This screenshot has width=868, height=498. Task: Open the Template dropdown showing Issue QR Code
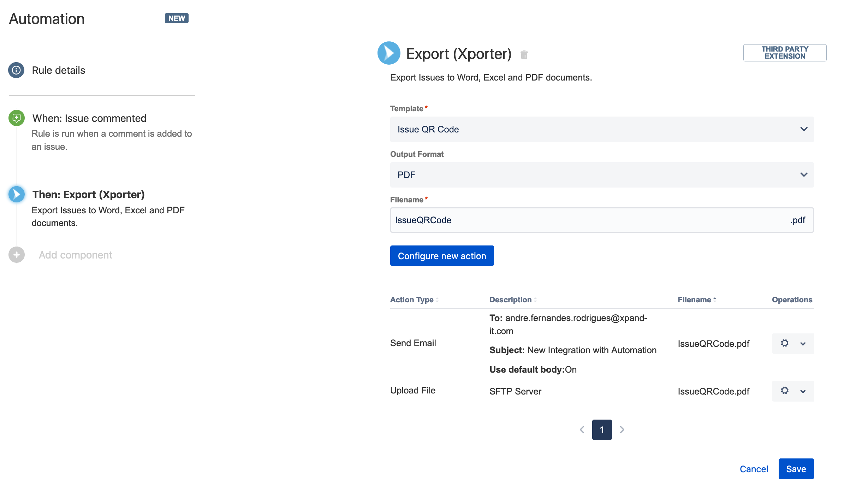point(602,129)
